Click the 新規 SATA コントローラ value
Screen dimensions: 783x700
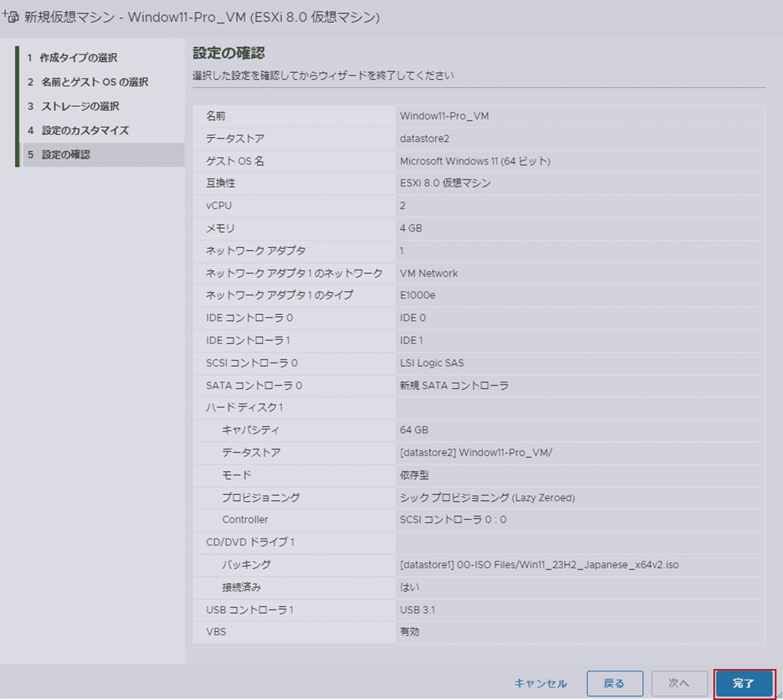[454, 386]
